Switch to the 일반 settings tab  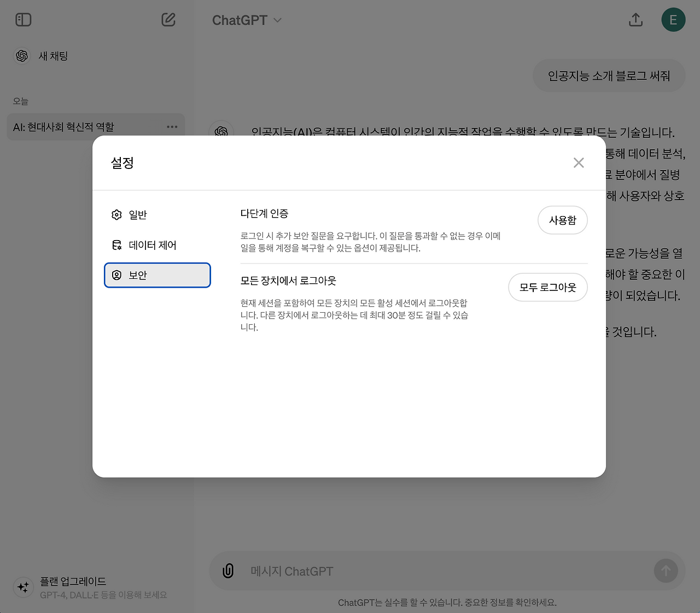click(x=157, y=215)
